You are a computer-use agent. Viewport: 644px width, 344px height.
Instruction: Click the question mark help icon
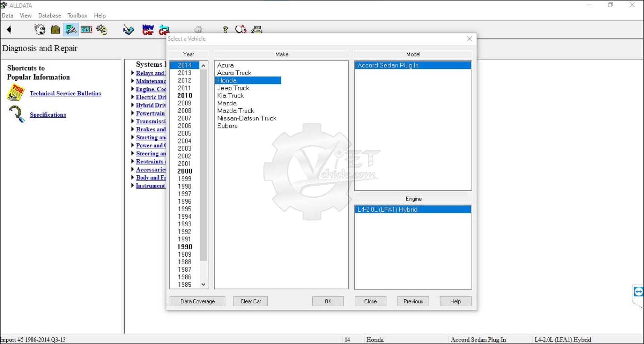coord(225,30)
